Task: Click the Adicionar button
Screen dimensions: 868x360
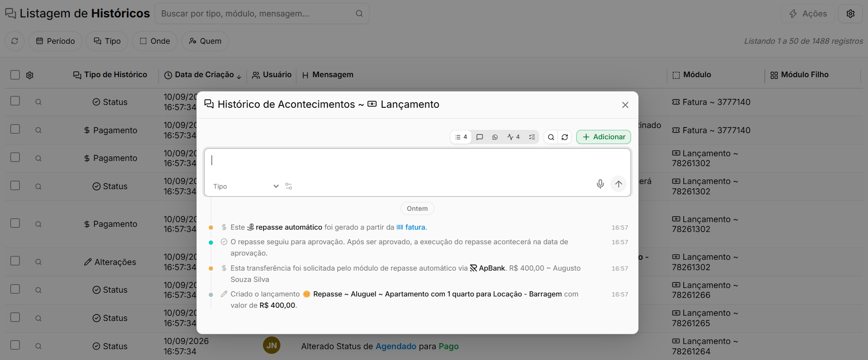Action: tap(604, 137)
